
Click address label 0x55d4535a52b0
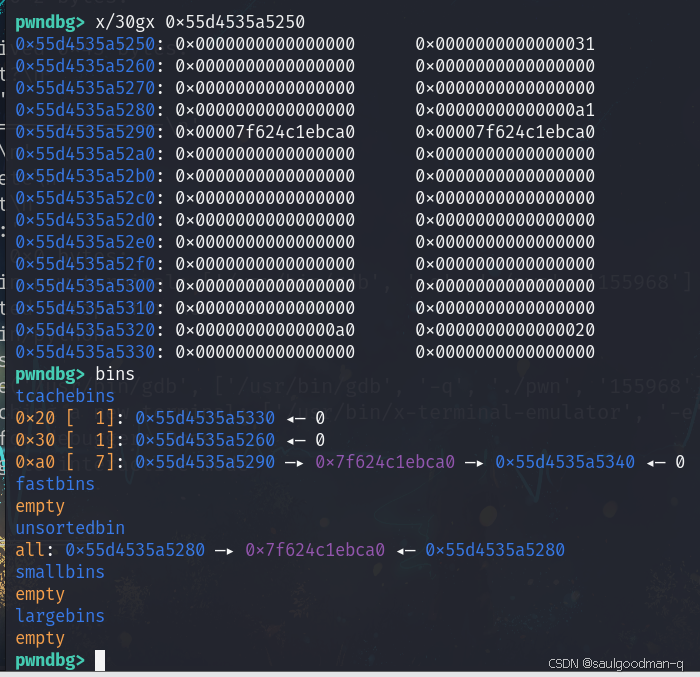85,176
